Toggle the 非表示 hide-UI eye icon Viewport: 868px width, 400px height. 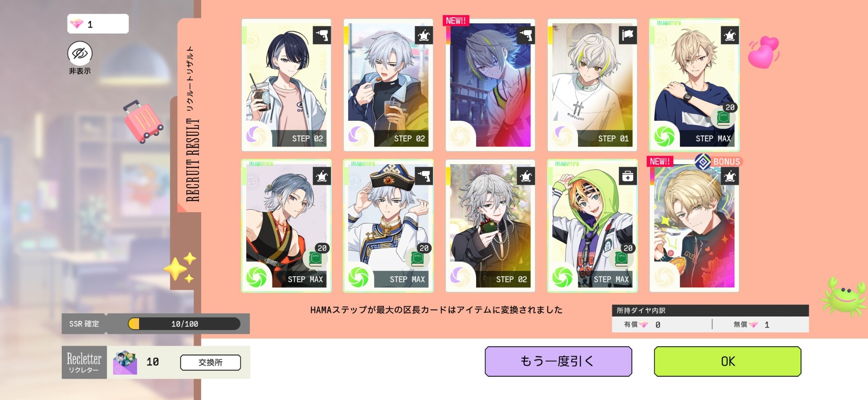coord(80,53)
